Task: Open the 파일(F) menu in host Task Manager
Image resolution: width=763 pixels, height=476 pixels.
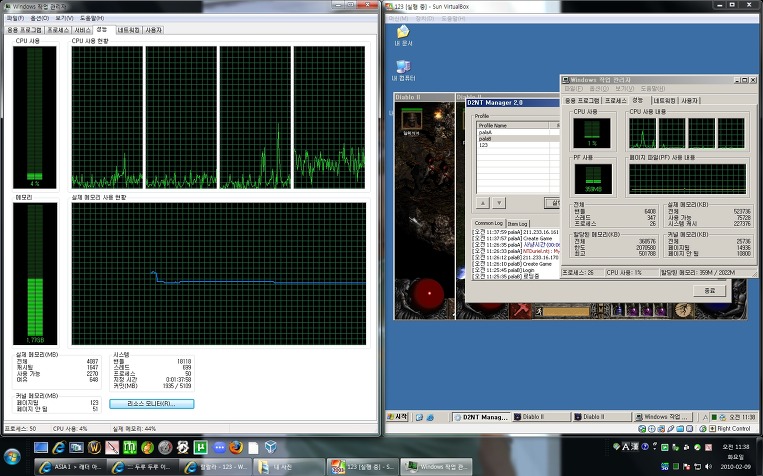Action: pos(15,18)
